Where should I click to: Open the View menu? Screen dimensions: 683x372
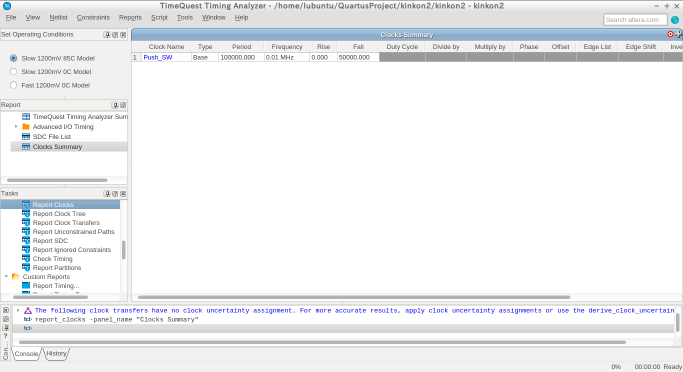pos(33,17)
